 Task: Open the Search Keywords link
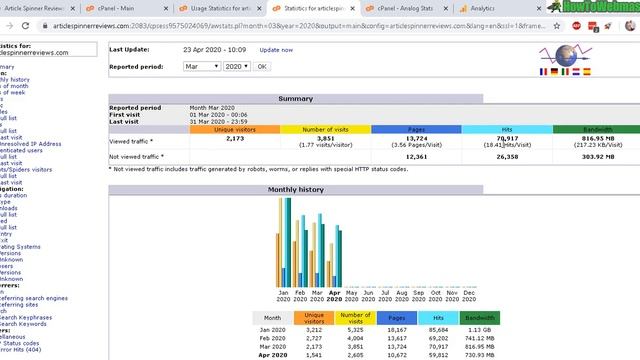coord(23,324)
